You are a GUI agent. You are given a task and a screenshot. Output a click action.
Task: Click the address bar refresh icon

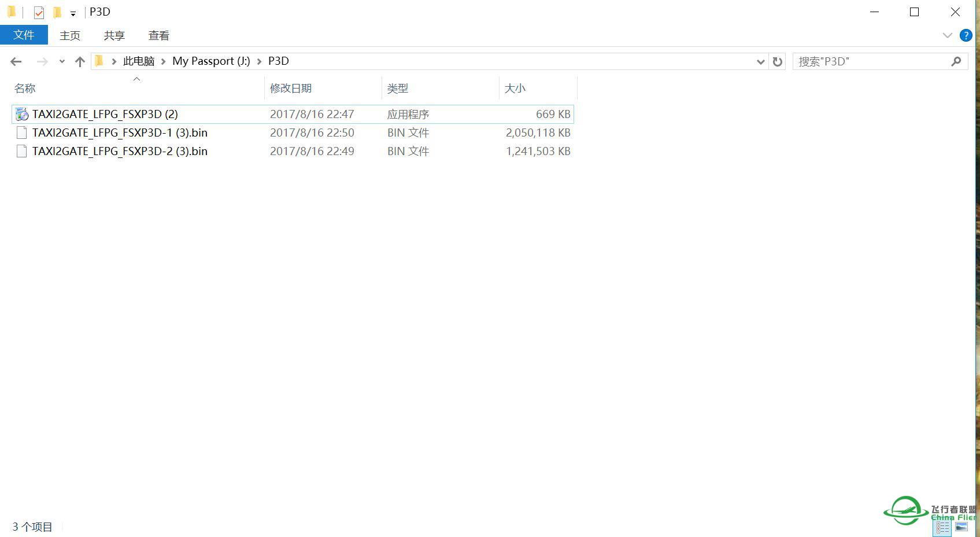click(777, 61)
